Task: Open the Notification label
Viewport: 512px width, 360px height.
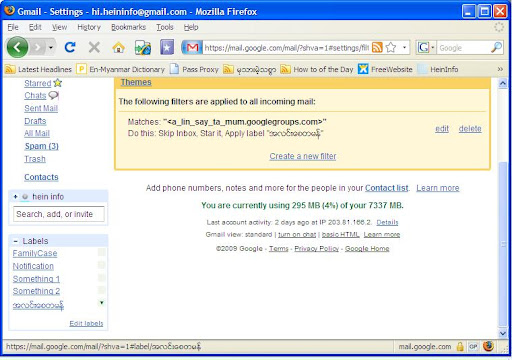Action: click(x=33, y=266)
